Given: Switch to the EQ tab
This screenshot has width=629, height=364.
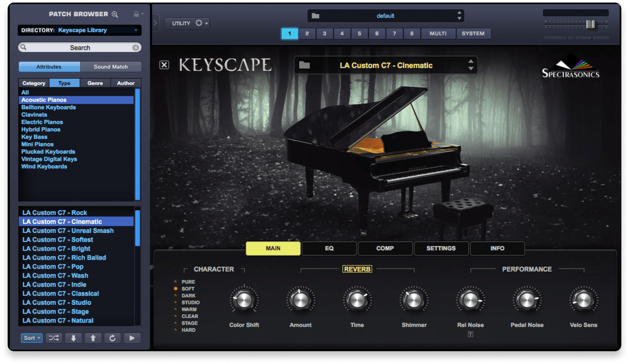Looking at the screenshot, I should coord(329,248).
